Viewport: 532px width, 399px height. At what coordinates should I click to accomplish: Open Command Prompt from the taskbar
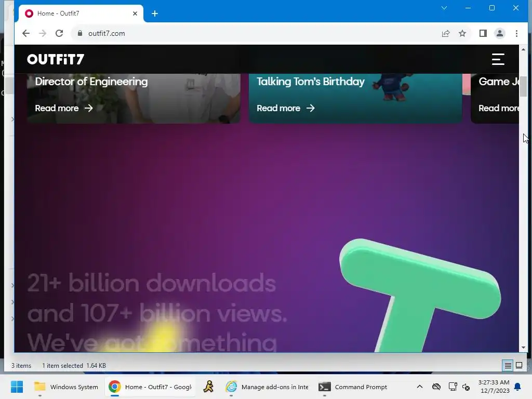[353, 387]
